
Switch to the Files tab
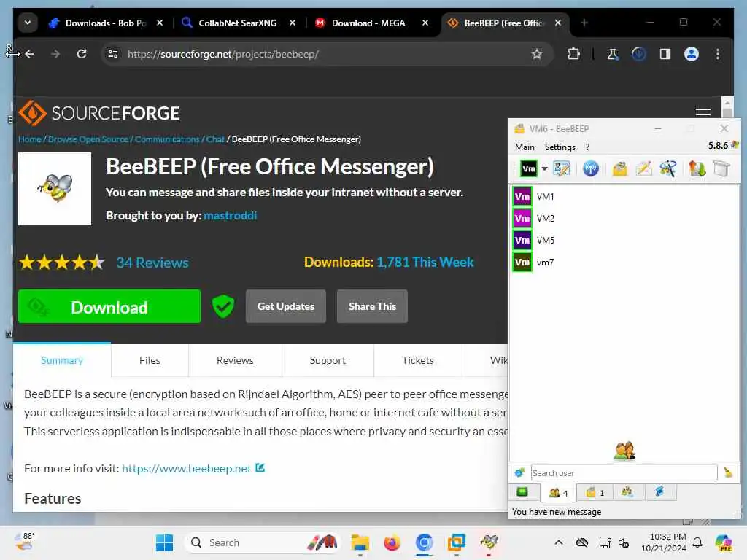point(150,360)
